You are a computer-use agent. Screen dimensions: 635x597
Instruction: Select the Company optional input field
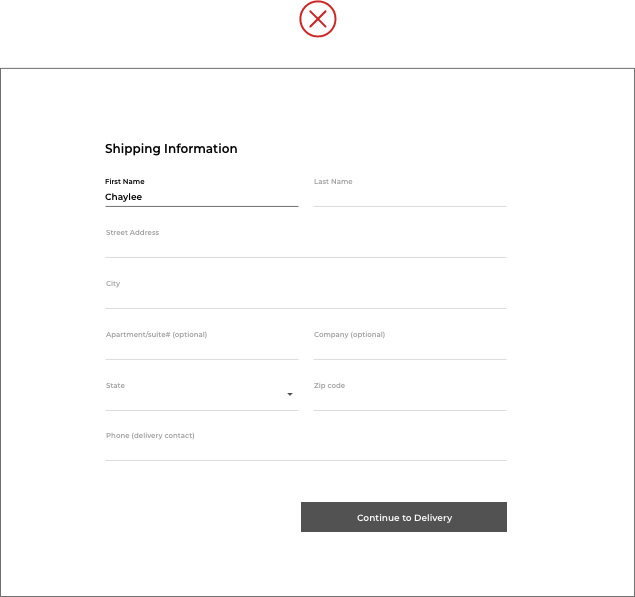point(410,345)
